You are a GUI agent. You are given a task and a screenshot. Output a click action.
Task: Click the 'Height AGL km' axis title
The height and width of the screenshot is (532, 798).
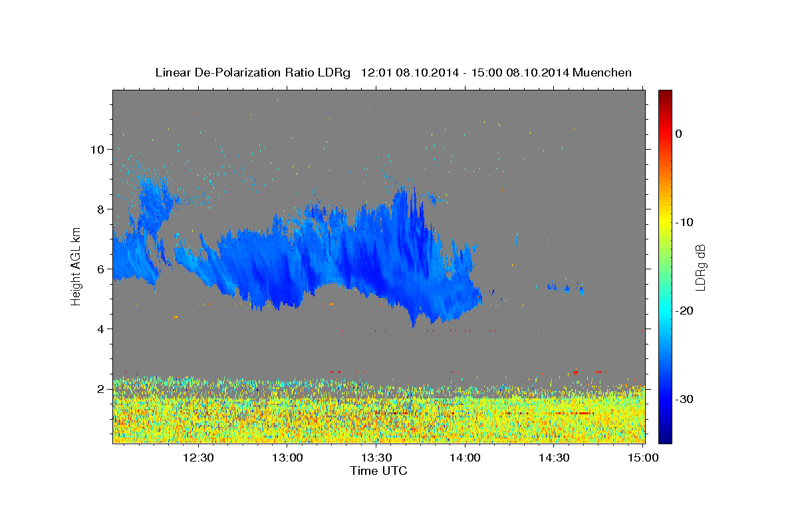pyautogui.click(x=76, y=266)
